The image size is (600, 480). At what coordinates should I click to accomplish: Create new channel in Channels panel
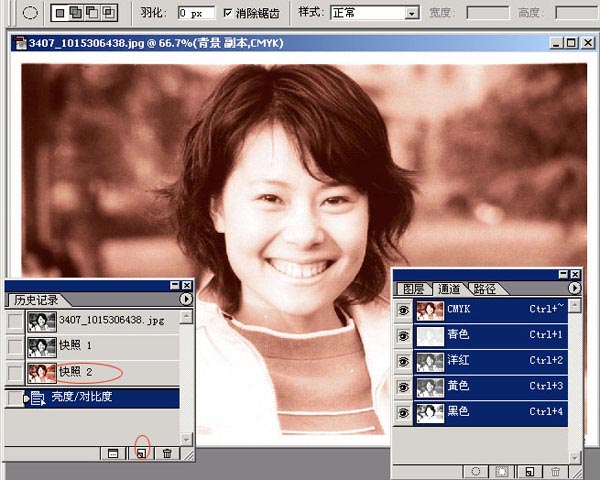(x=528, y=470)
